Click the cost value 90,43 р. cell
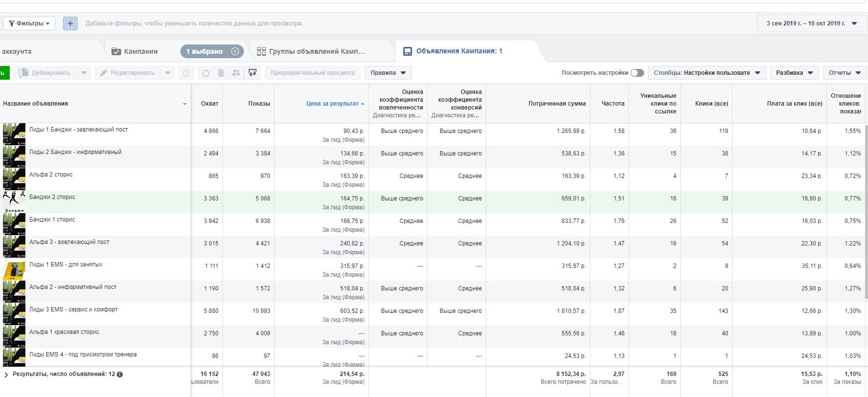Image resolution: width=868 pixels, height=397 pixels. tap(354, 131)
